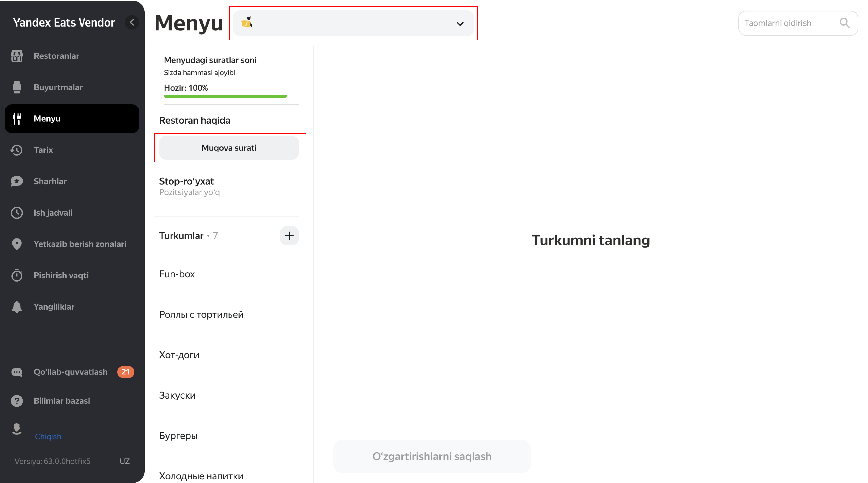Select the Холодные напитки category
This screenshot has height=483, width=868.
point(201,476)
